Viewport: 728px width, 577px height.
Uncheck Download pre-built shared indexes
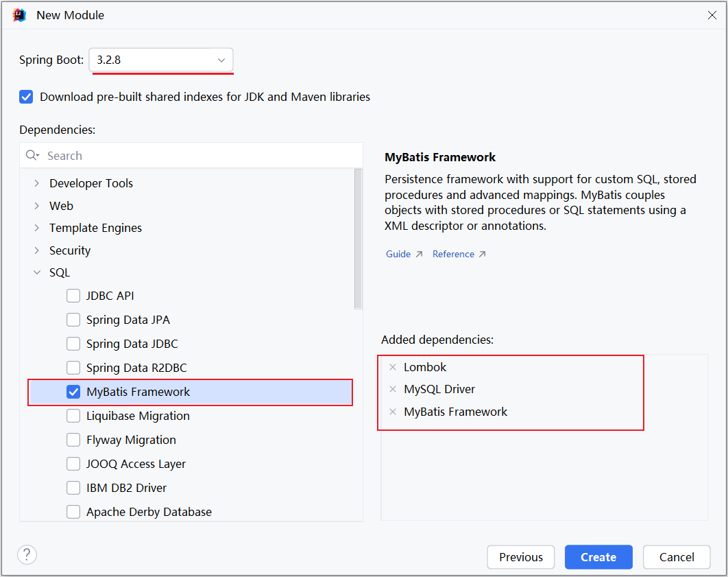click(x=25, y=97)
